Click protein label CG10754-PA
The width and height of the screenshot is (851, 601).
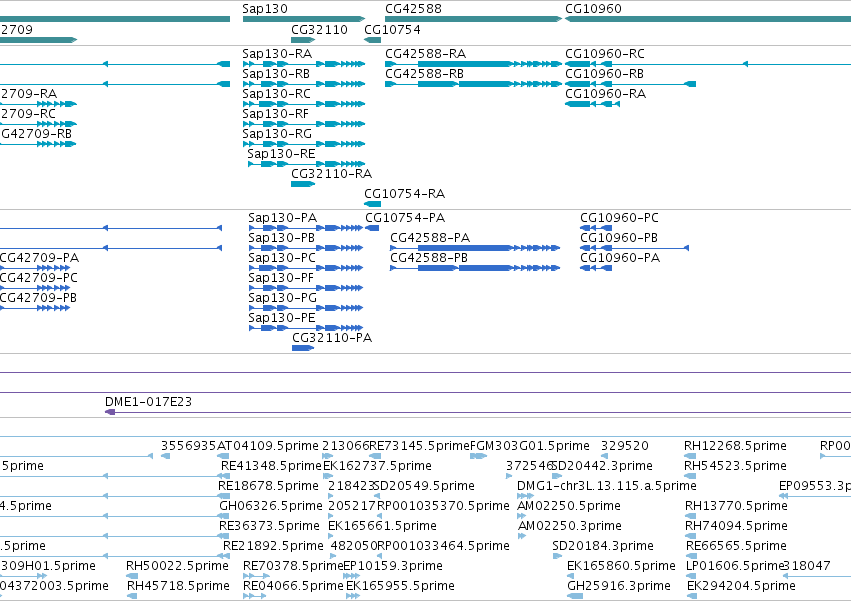[405, 218]
